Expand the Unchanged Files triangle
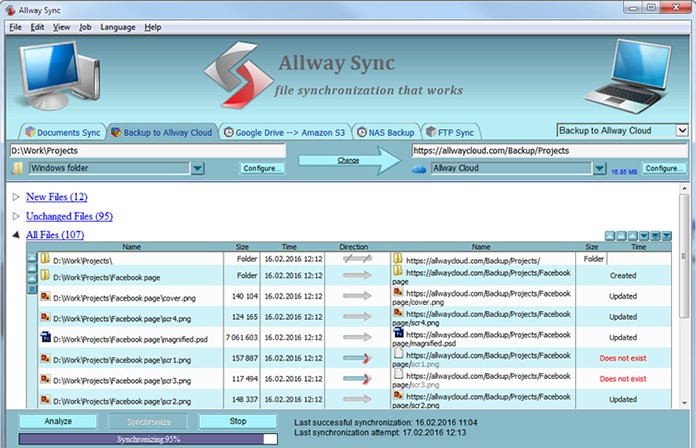The width and height of the screenshot is (696, 448). tap(16, 216)
